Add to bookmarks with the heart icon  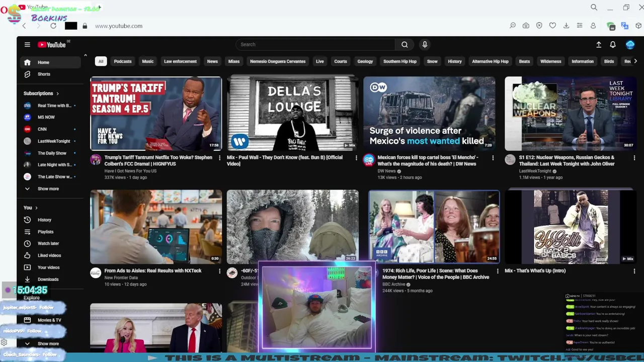coord(552,26)
